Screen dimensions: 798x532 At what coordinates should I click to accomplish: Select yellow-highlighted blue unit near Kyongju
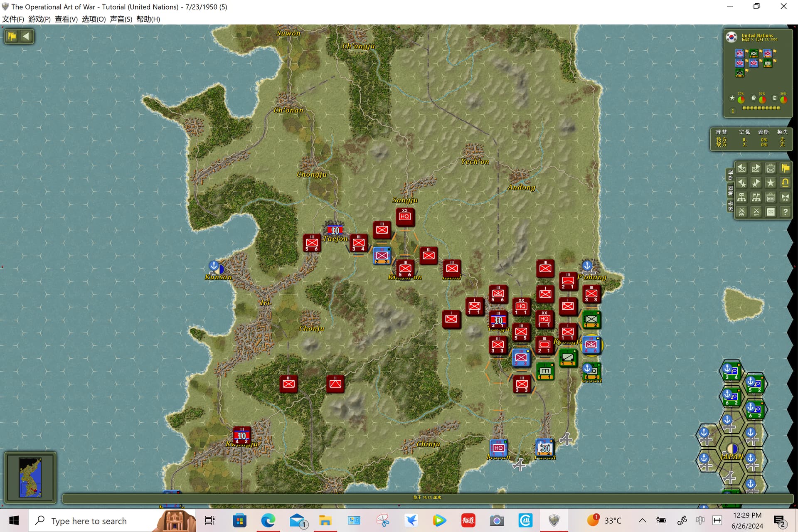[591, 345]
